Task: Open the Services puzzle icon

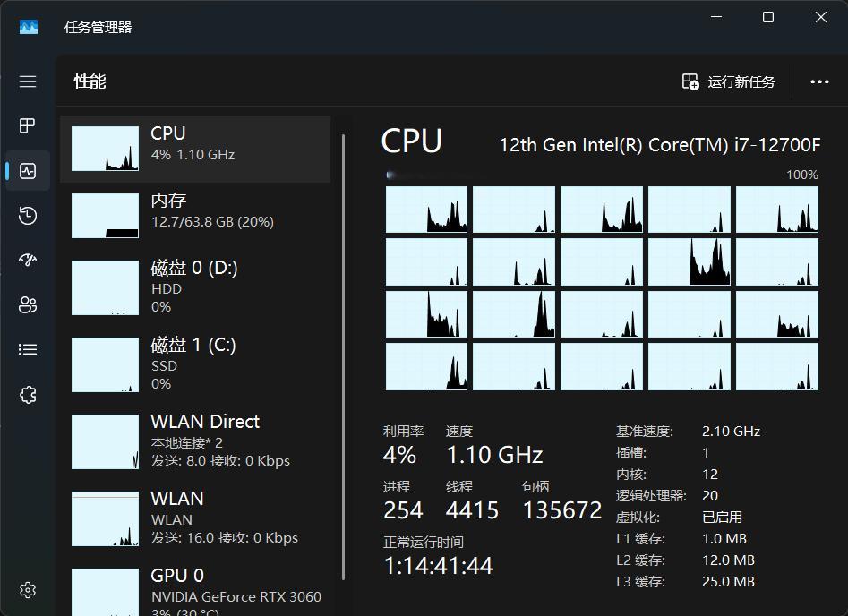Action: tap(28, 395)
